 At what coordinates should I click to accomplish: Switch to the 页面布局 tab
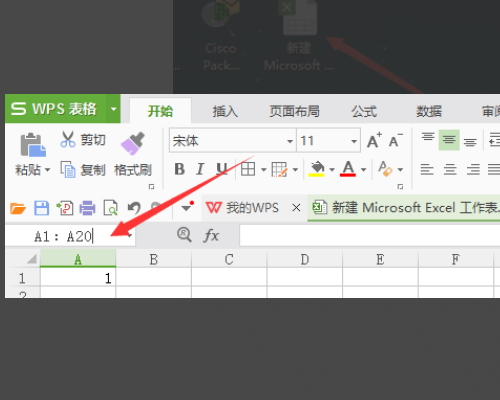click(x=294, y=111)
